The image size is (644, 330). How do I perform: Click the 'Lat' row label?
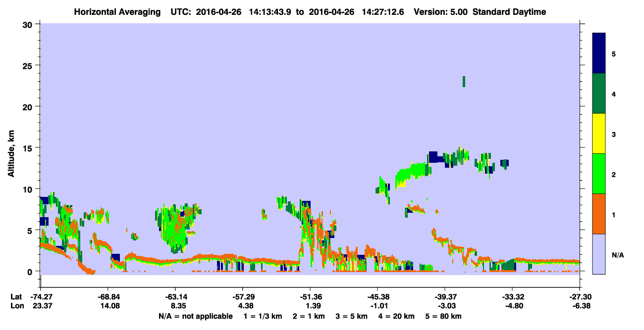16,297
